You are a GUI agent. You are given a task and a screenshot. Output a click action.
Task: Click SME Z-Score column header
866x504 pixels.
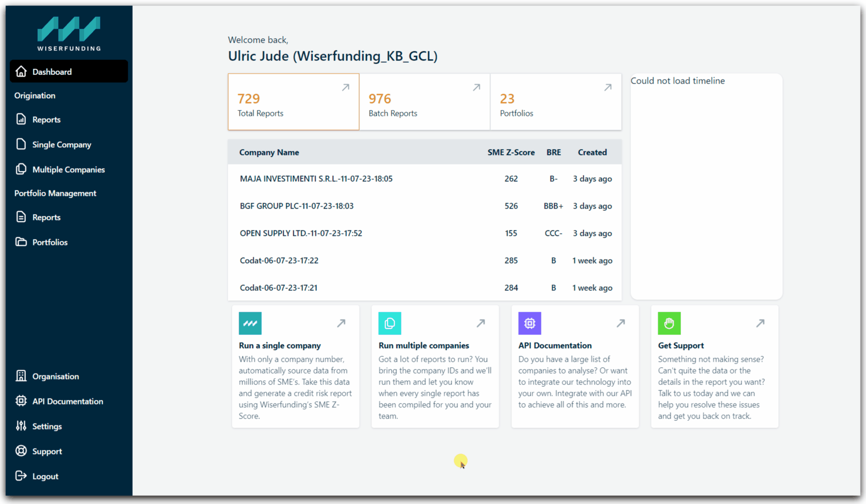coord(511,152)
